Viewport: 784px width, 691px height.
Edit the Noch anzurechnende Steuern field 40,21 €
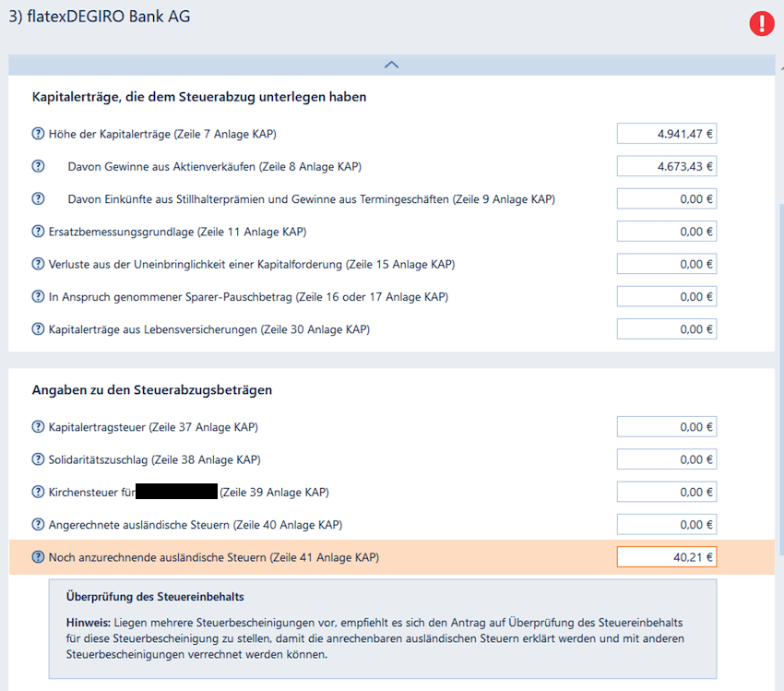click(x=667, y=557)
